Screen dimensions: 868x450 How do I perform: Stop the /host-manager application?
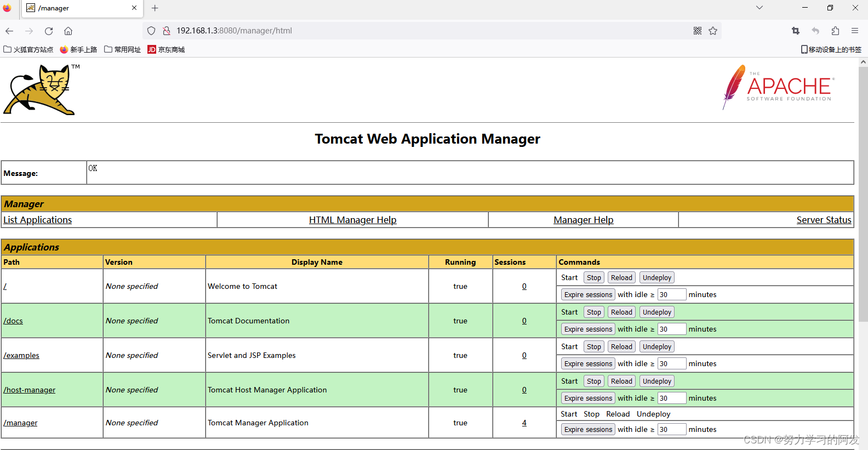pos(594,381)
